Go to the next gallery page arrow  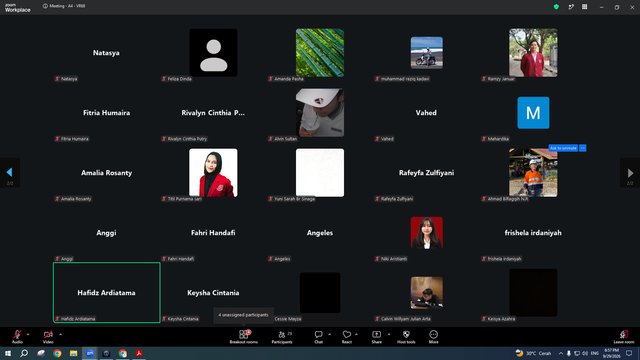point(630,173)
